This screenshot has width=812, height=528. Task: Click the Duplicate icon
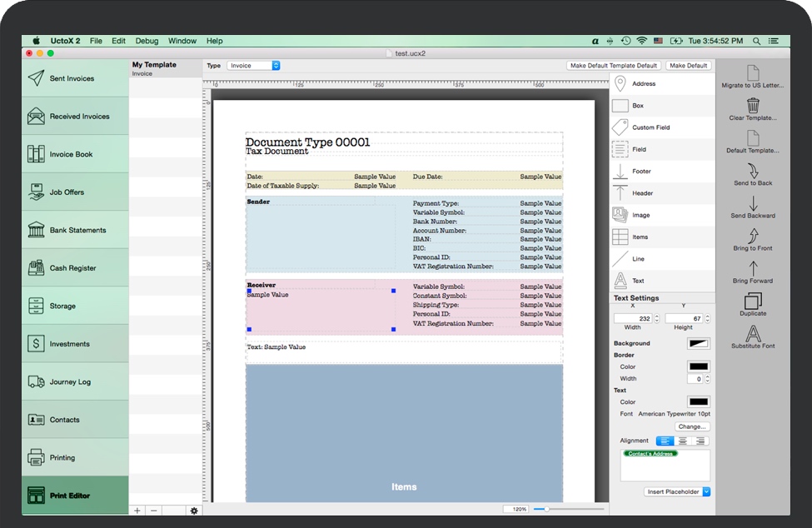(x=753, y=301)
